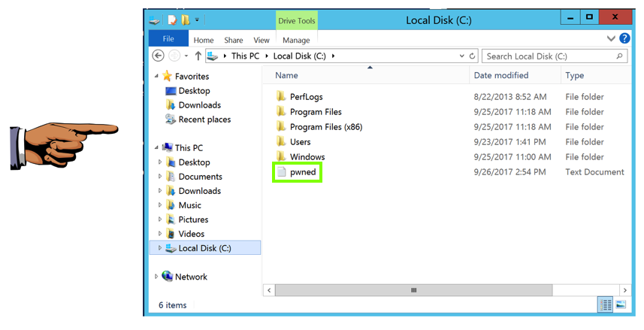Expand the Music tree node

pos(160,205)
